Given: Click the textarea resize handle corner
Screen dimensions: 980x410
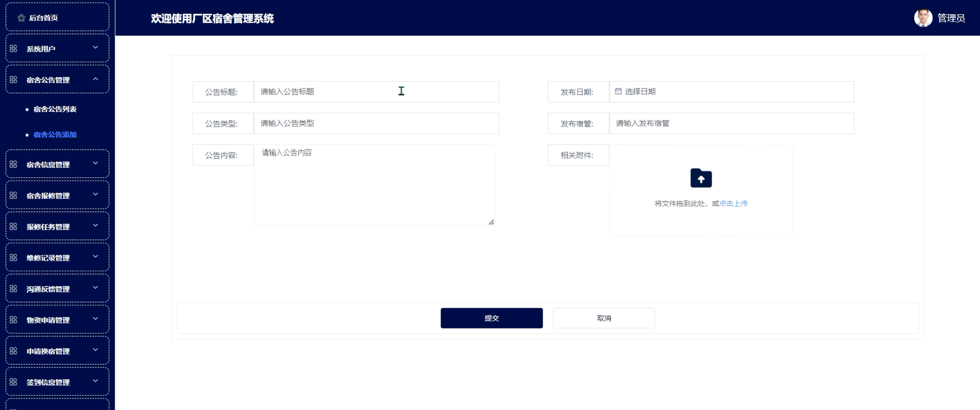Looking at the screenshot, I should tap(491, 222).
